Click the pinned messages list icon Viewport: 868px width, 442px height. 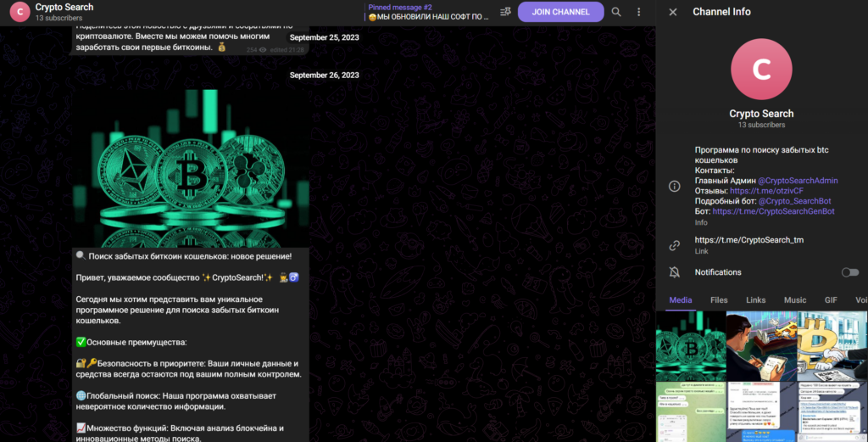[506, 12]
